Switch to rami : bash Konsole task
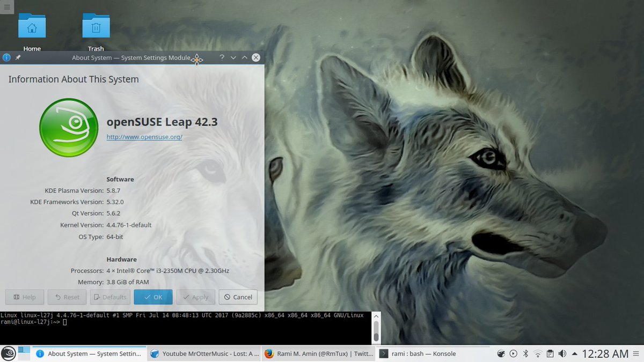This screenshot has height=362, width=644. pyautogui.click(x=433, y=353)
